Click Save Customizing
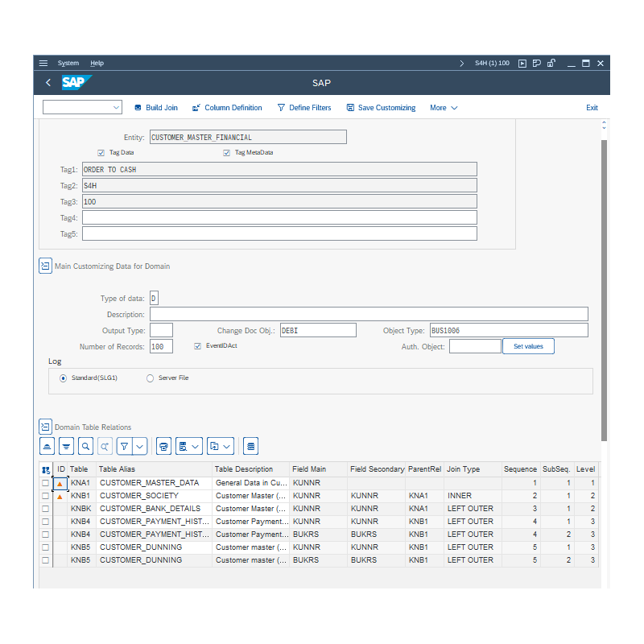 [381, 108]
